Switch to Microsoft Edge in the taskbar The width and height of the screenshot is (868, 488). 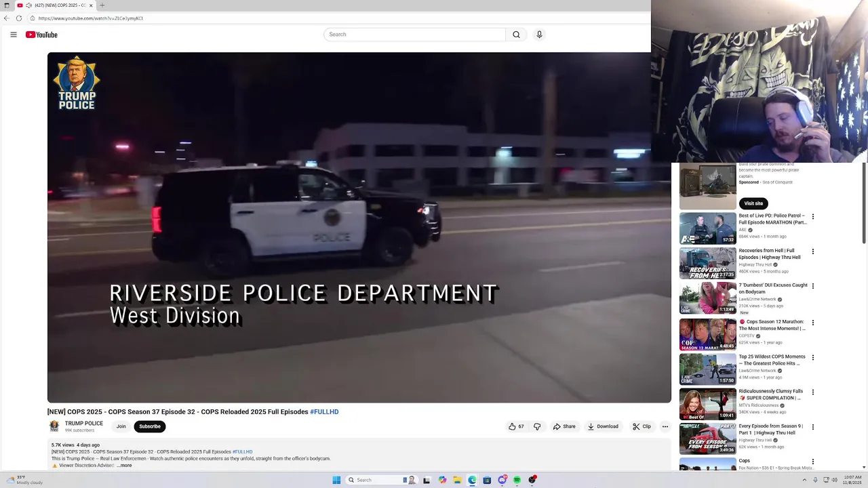pyautogui.click(x=472, y=480)
